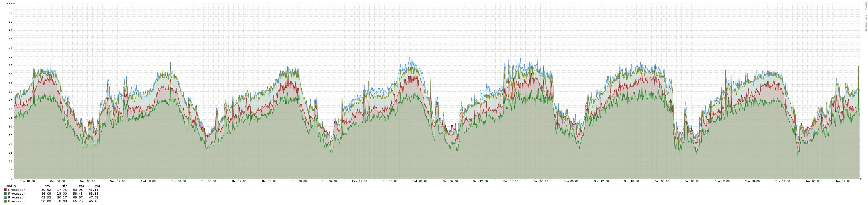Click the 'Mon 06:00' time axis label
The height and width of the screenshot is (205, 868).
pyautogui.click(x=692, y=182)
